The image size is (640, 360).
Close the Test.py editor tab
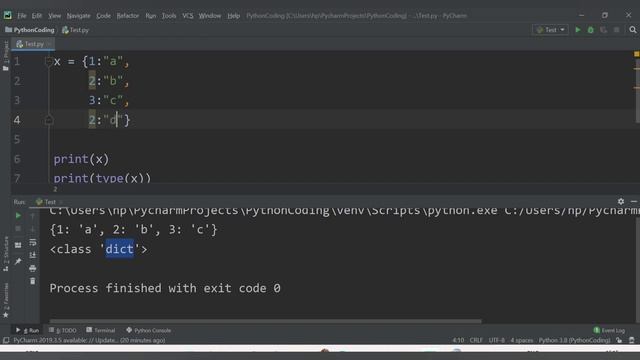[49, 44]
